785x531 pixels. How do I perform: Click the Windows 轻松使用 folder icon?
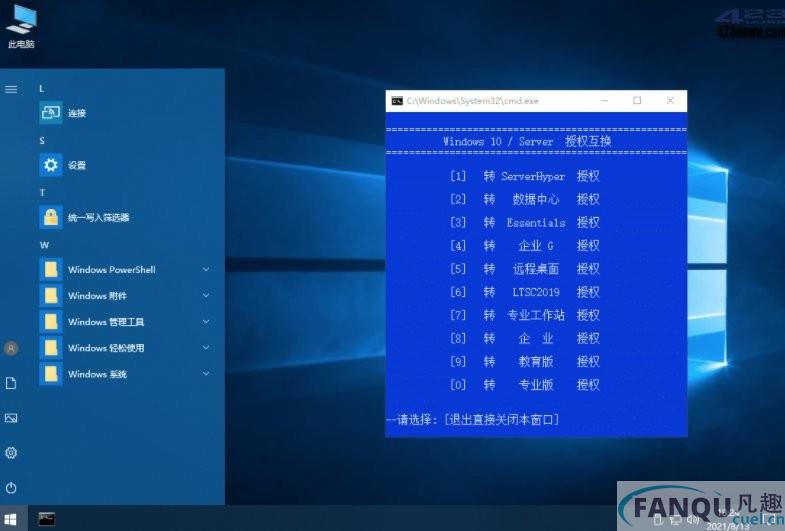(51, 347)
